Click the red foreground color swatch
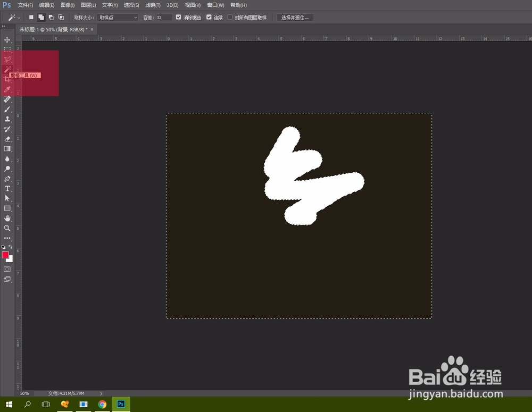 tap(5, 255)
